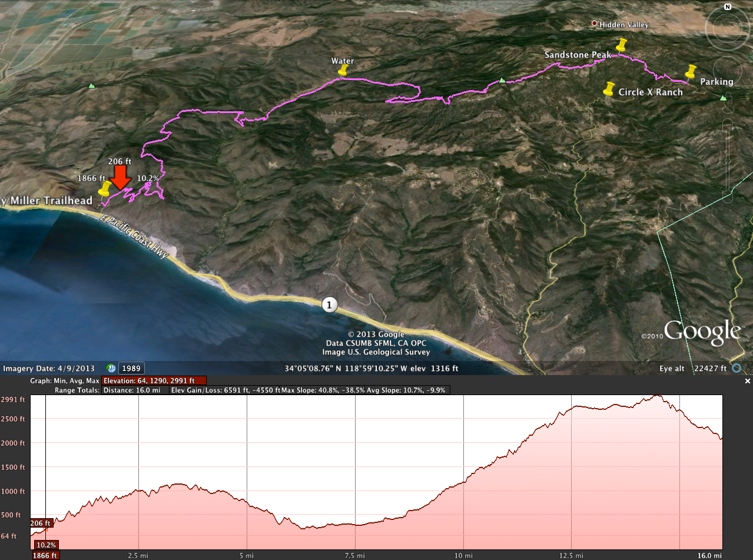Select the Street View pegman icon
The image size is (753, 560).
pos(728,102)
